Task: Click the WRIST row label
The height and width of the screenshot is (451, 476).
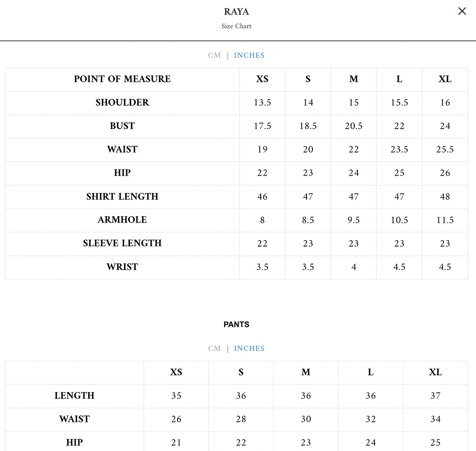Action: pyautogui.click(x=122, y=267)
